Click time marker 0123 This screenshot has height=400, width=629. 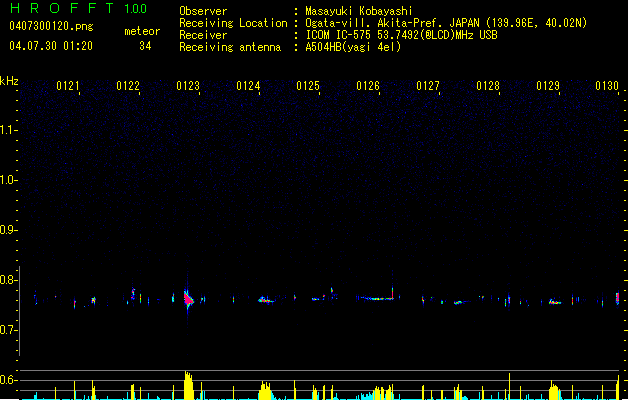(188, 86)
